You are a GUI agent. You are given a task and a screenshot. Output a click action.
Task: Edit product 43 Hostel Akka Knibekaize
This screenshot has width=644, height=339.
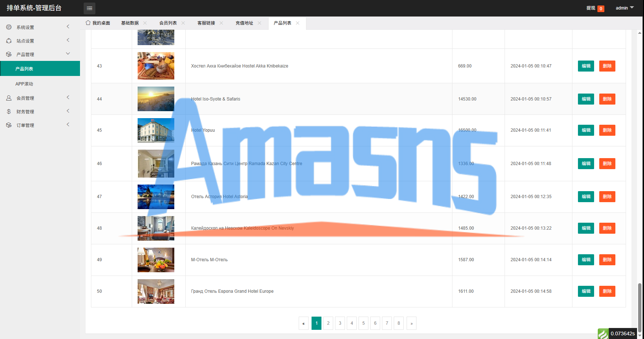click(586, 66)
